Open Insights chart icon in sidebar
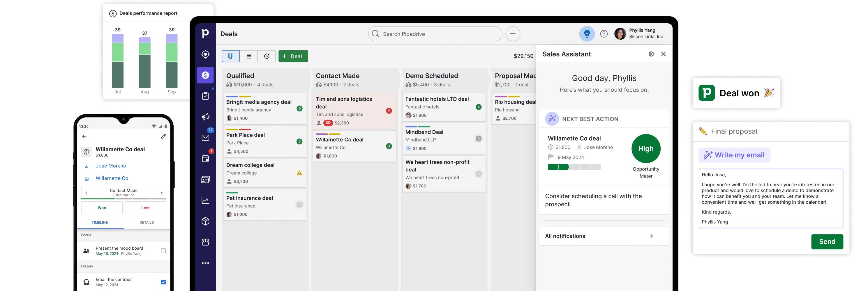868x291 pixels. (205, 200)
